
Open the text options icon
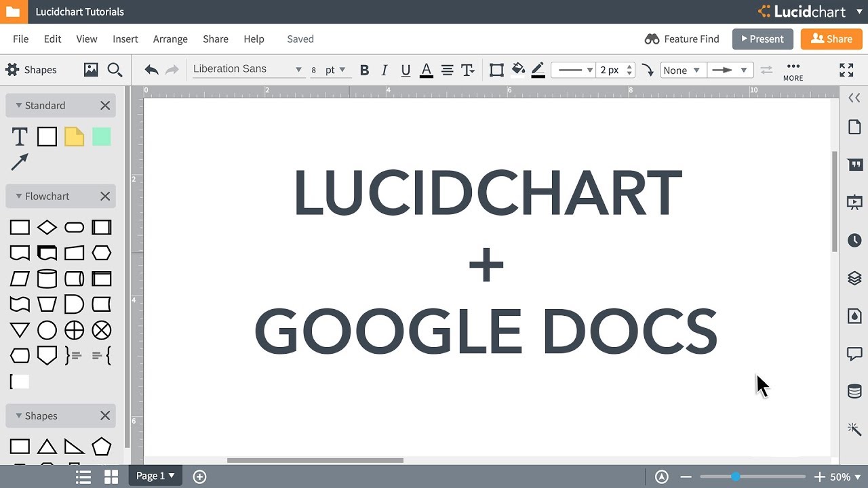pos(468,70)
